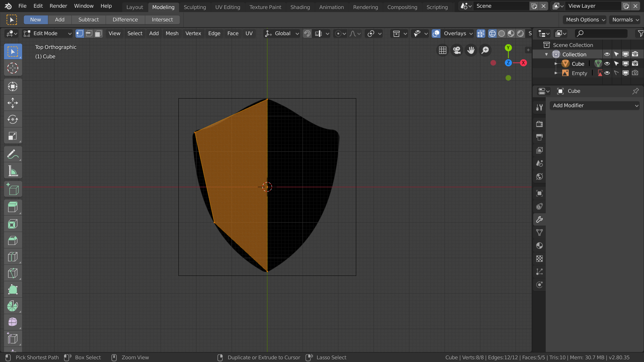Click New selection mode button
This screenshot has height=362, width=644.
(x=36, y=20)
